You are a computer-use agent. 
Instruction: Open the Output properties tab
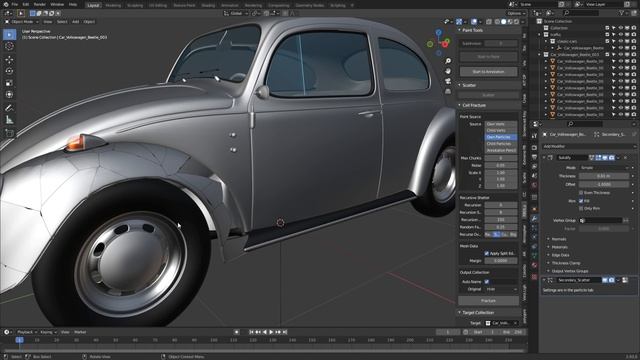coord(534,157)
